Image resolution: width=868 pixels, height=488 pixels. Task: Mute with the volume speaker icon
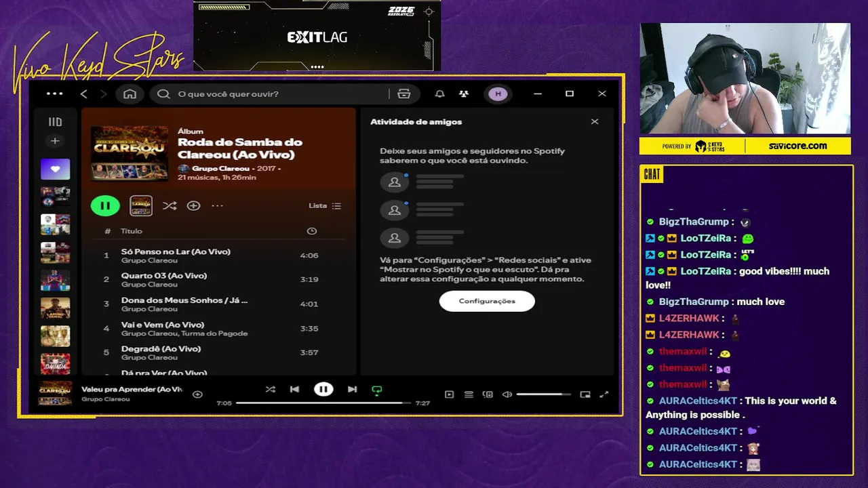point(507,394)
